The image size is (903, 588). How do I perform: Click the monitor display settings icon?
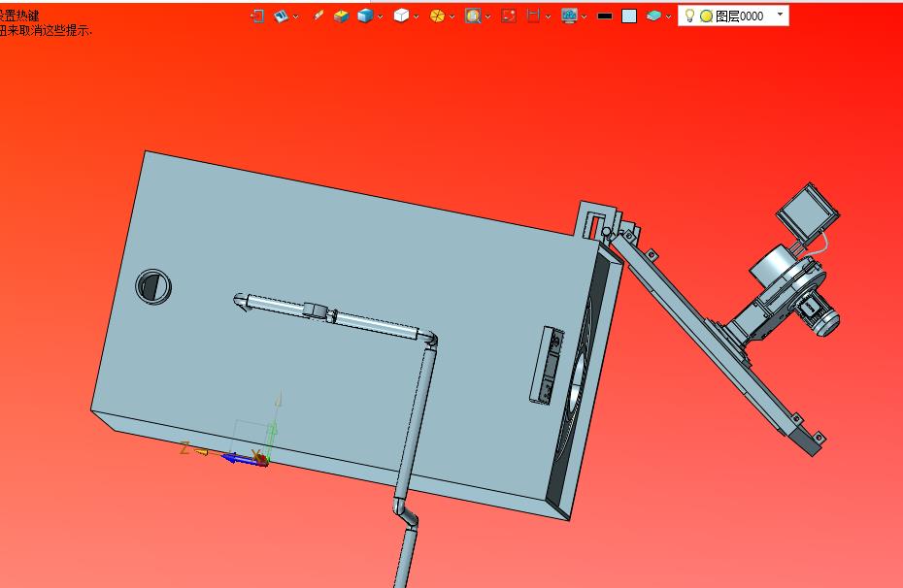pyautogui.click(x=569, y=16)
